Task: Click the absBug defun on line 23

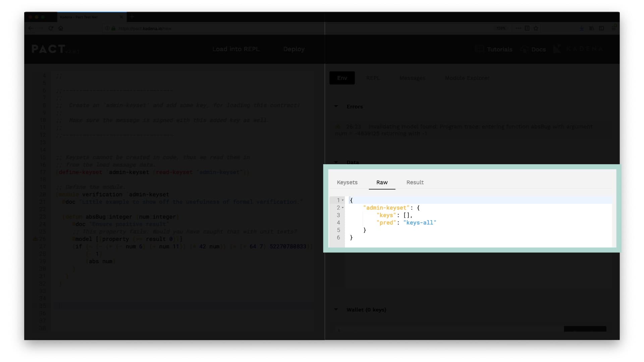Action: click(x=121, y=217)
